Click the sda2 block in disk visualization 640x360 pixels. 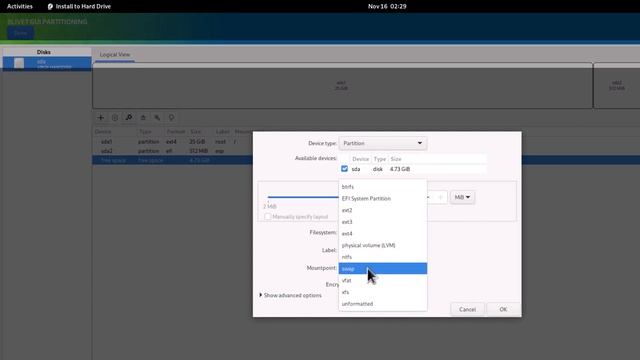(x=617, y=86)
